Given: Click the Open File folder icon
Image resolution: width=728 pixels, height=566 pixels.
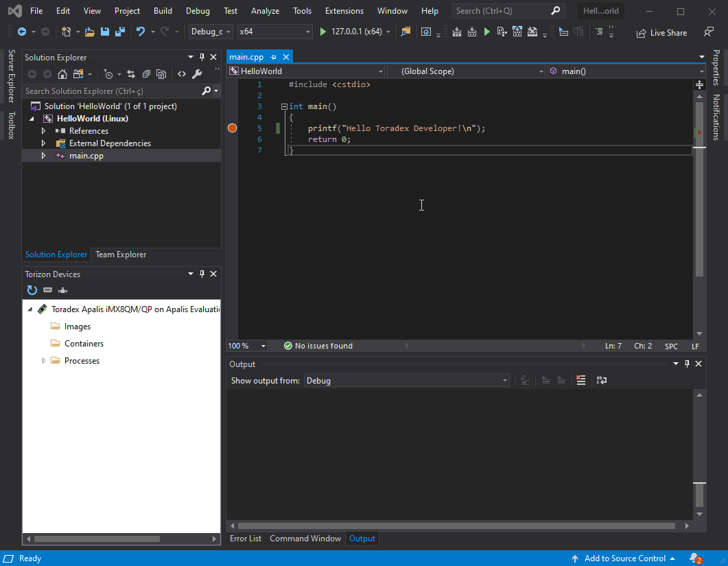Looking at the screenshot, I should pyautogui.click(x=90, y=32).
